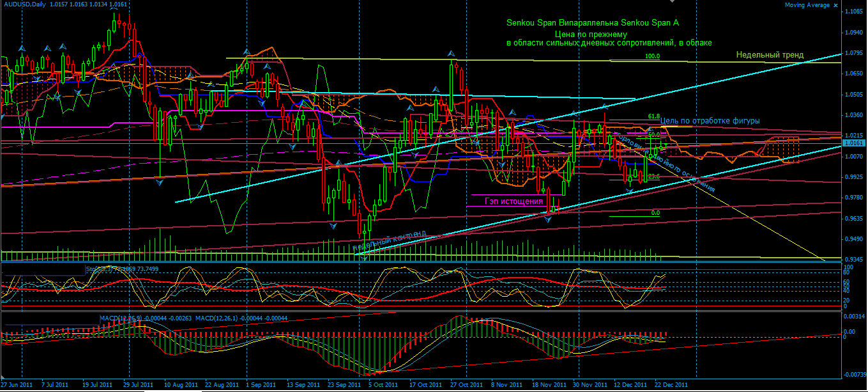Click the Fibonacci 0.0 level label
Image resolution: width=868 pixels, height=392 pixels.
click(655, 213)
